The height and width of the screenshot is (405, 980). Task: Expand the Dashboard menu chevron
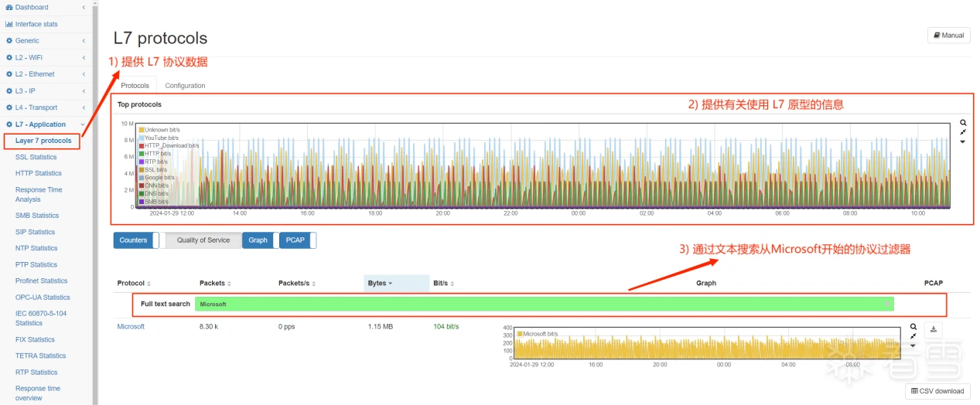click(84, 8)
